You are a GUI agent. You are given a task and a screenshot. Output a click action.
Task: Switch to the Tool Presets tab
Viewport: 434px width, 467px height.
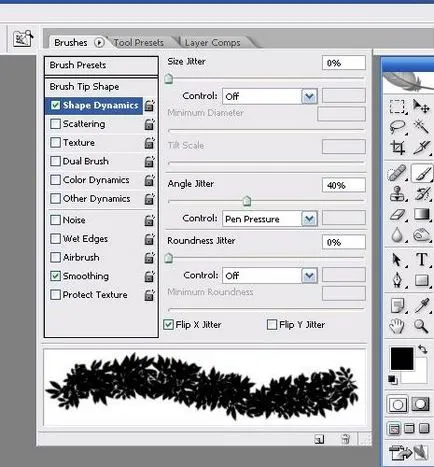139,43
